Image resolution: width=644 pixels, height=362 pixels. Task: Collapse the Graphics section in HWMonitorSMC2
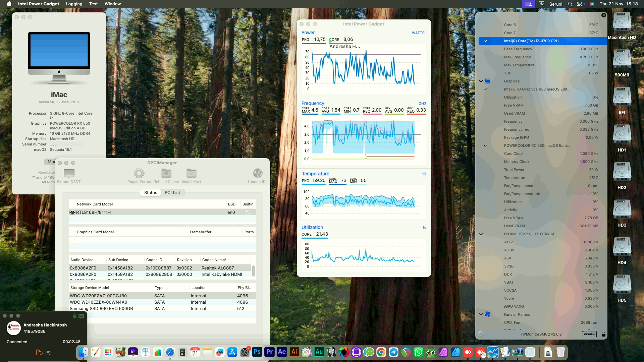coord(481,81)
